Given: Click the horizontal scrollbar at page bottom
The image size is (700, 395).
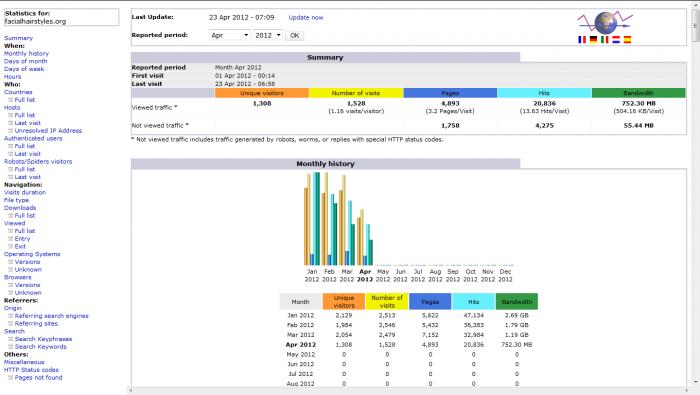Looking at the screenshot, I should [409, 391].
